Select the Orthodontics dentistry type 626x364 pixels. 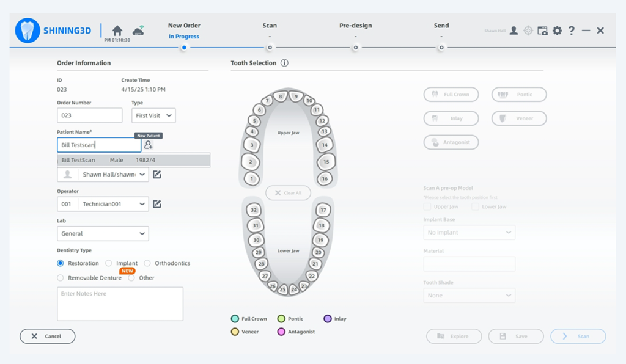(x=147, y=263)
